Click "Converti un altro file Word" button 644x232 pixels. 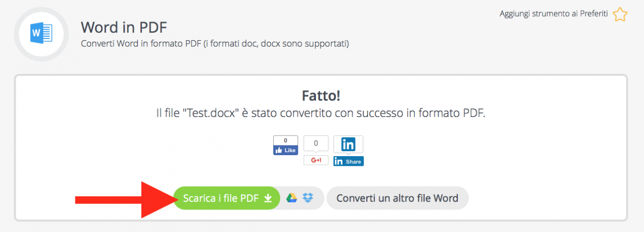pos(397,198)
